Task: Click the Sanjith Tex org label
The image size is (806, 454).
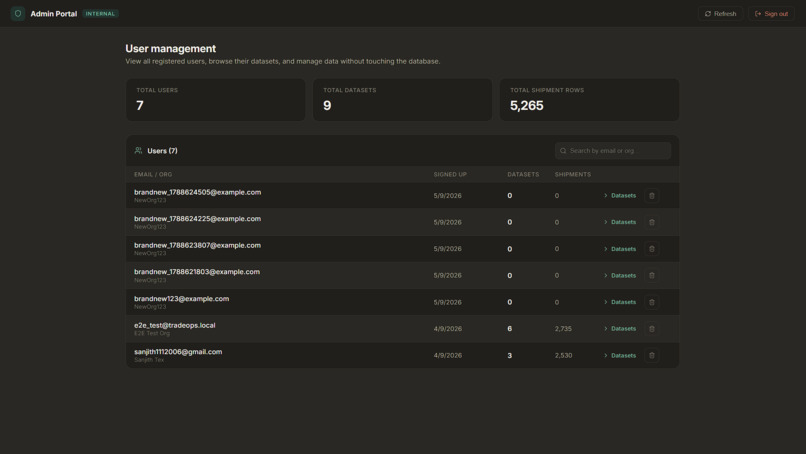Action: (x=149, y=360)
